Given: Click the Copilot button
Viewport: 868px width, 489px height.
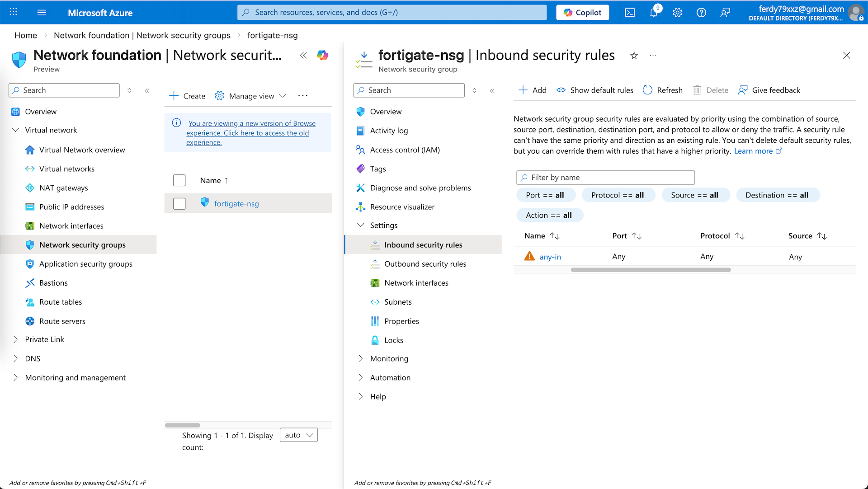Looking at the screenshot, I should click(x=582, y=13).
